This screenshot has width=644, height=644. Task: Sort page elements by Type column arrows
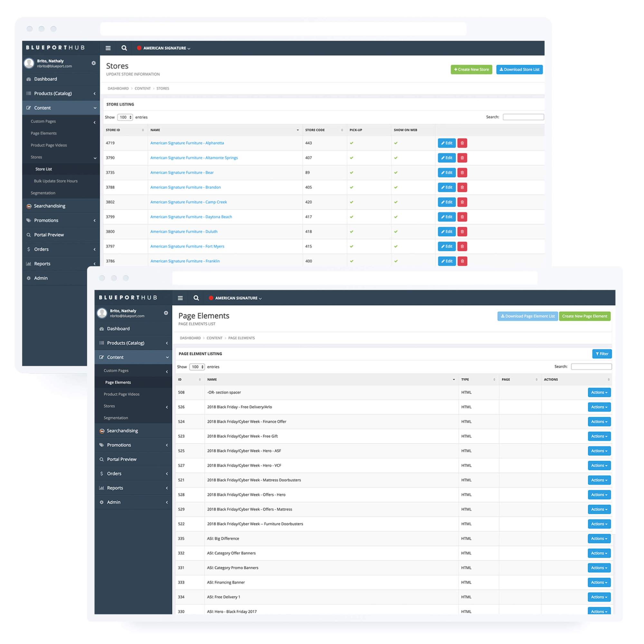click(x=494, y=379)
